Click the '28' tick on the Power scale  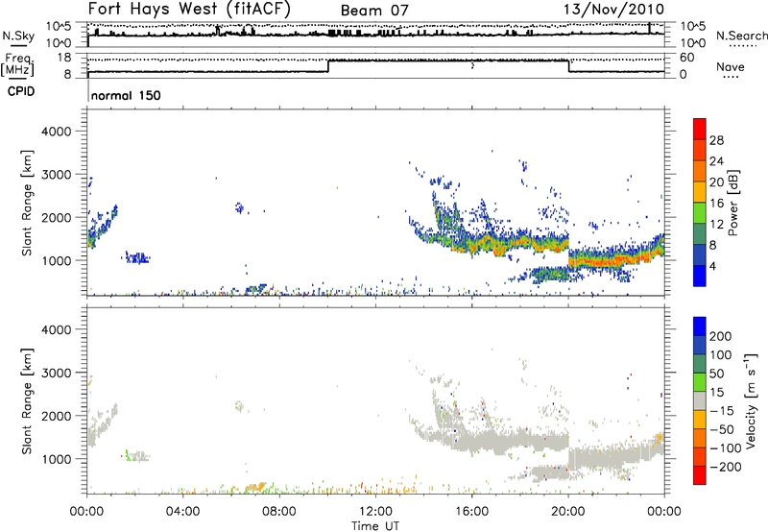(716, 140)
